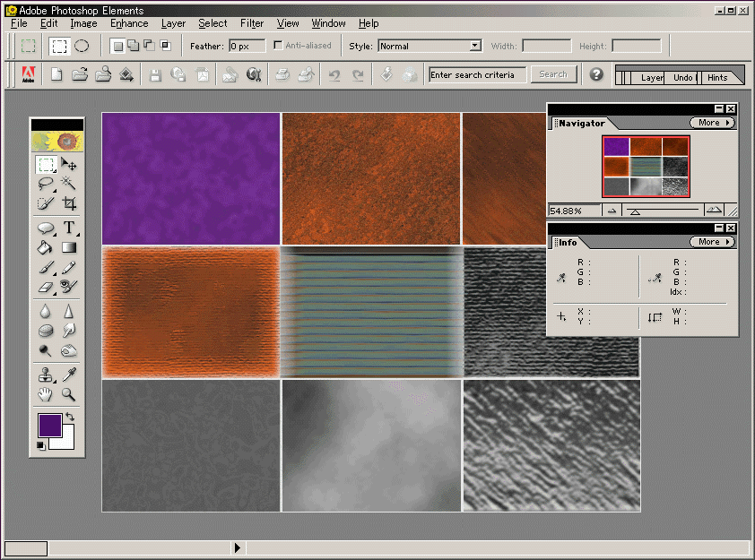Click the Feather input field

(247, 46)
